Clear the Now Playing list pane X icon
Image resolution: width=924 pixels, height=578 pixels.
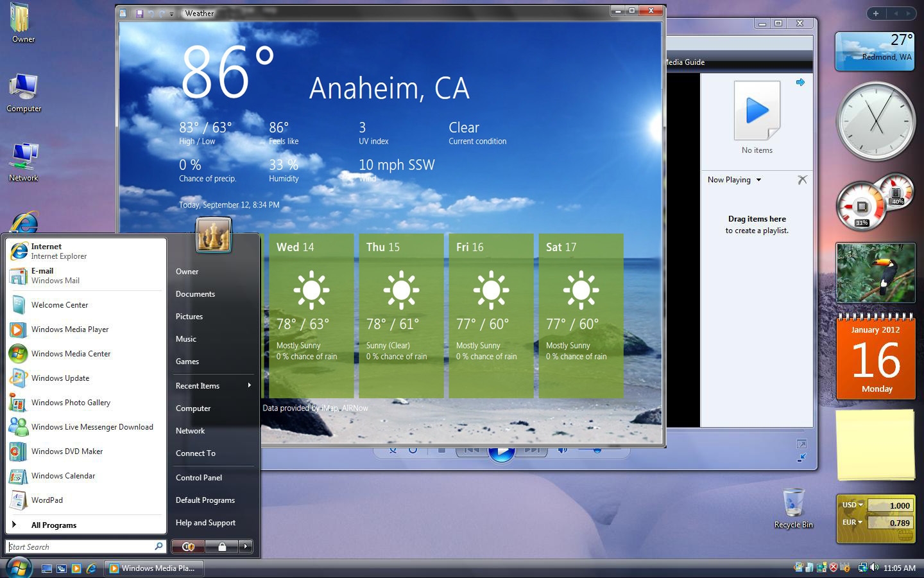(x=802, y=180)
